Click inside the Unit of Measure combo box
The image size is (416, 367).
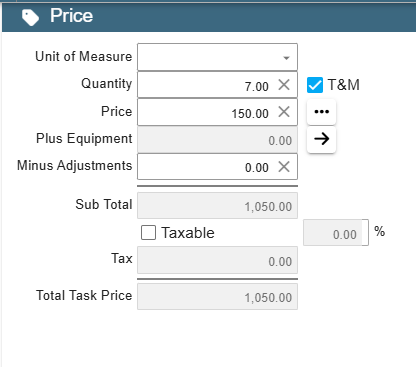[x=217, y=57]
